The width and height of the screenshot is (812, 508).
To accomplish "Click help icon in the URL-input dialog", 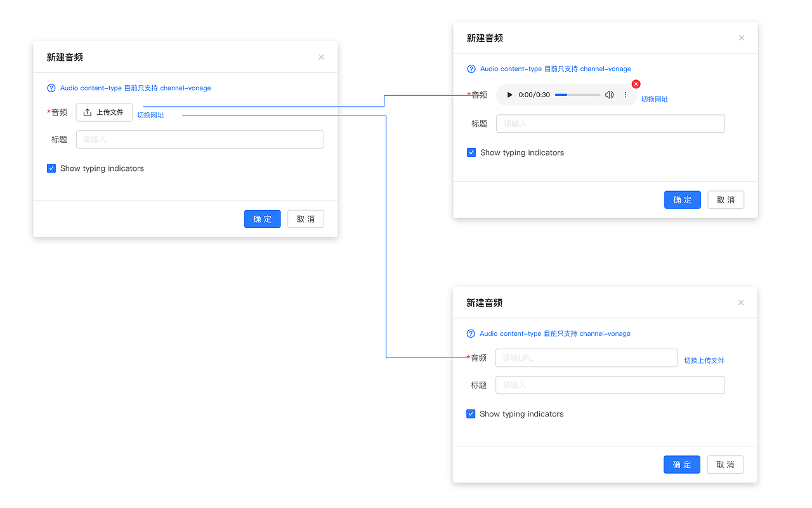I will [x=471, y=334].
